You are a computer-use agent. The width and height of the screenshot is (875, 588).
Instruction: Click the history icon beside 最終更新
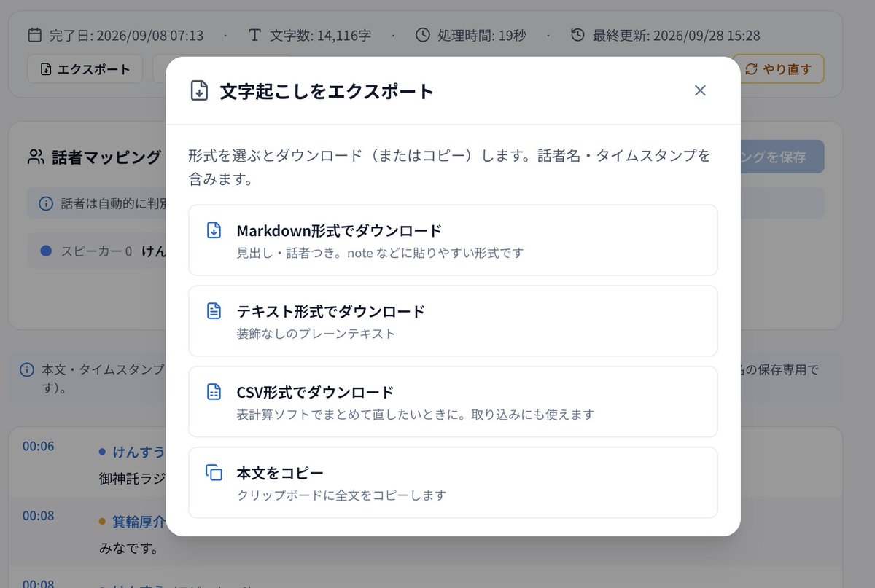[x=577, y=34]
